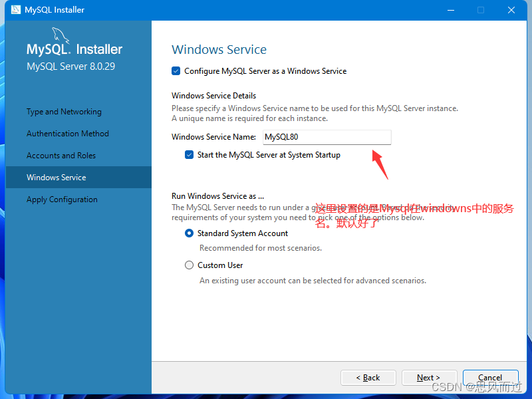Click the Run Windows Service as ... label
The width and height of the screenshot is (532, 399).
pos(218,196)
